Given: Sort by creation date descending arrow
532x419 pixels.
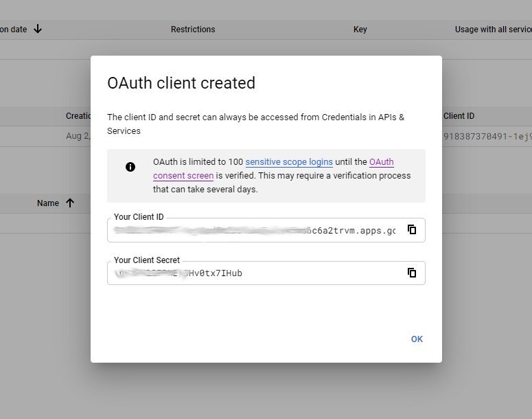Looking at the screenshot, I should coord(38,30).
